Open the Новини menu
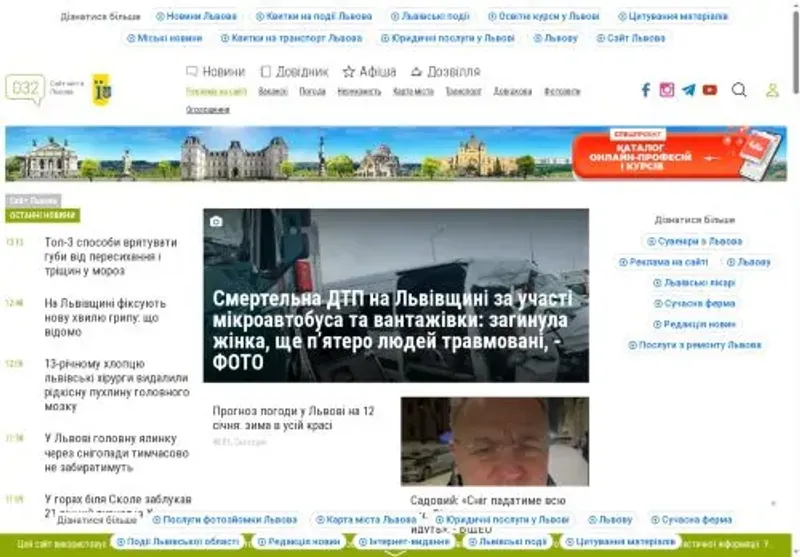This screenshot has width=800, height=557. coord(216,71)
